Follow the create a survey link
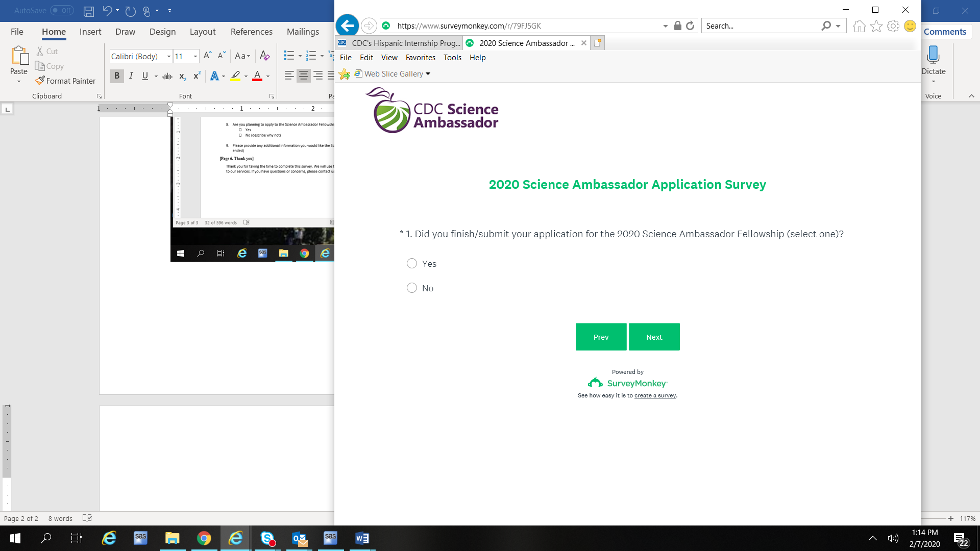Viewport: 980px width, 551px height. [655, 395]
